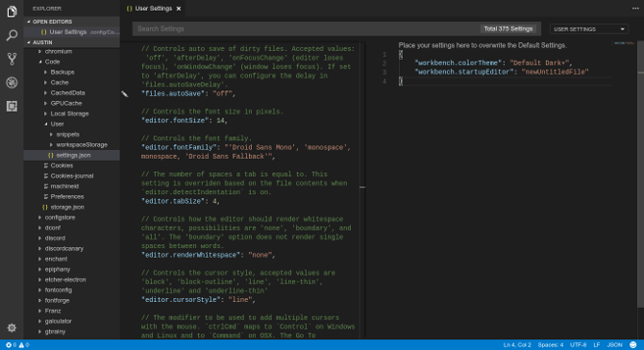The width and height of the screenshot is (644, 350).
Task: Click Ln 4, Col 2 in status bar
Action: tap(517, 344)
